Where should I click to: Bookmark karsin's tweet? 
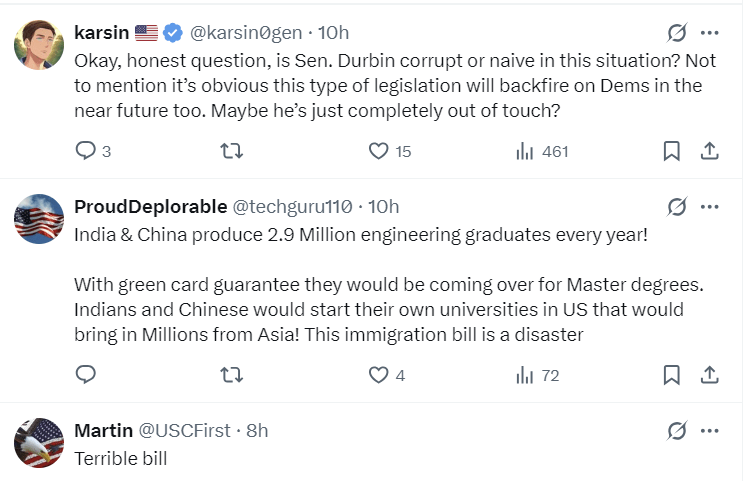[x=672, y=151]
